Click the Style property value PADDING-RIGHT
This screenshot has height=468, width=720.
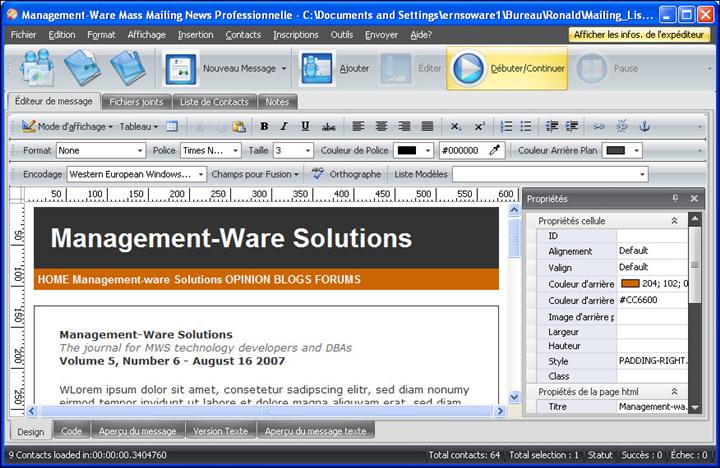click(x=652, y=361)
